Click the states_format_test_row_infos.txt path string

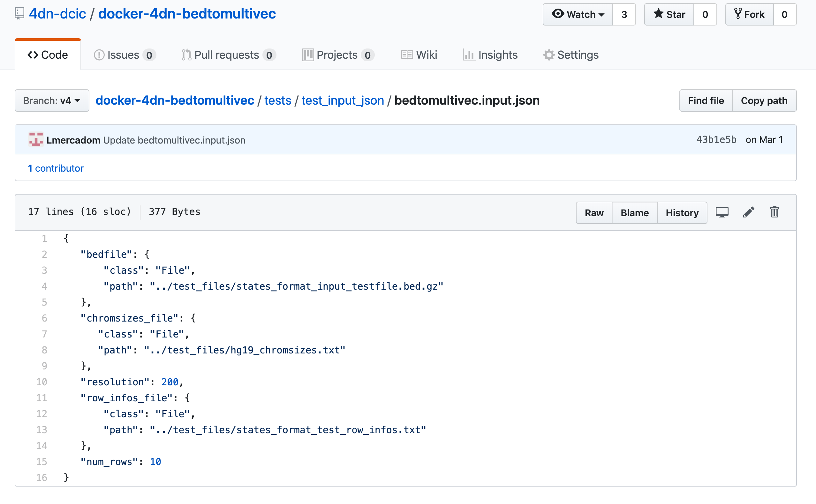[288, 430]
